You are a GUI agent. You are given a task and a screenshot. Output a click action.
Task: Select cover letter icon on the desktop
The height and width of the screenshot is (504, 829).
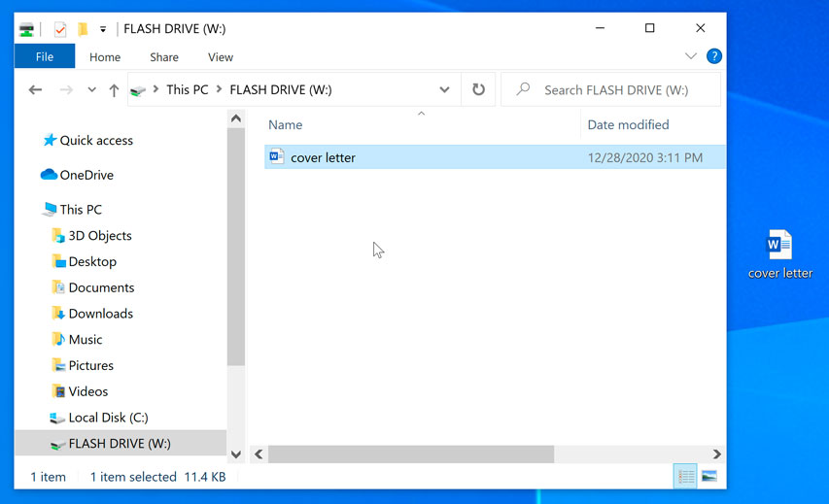click(779, 254)
